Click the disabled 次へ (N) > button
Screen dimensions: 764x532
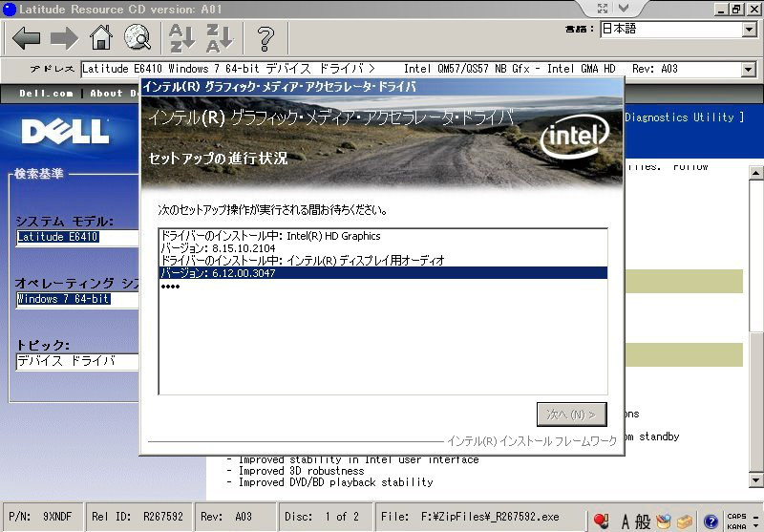tap(571, 415)
